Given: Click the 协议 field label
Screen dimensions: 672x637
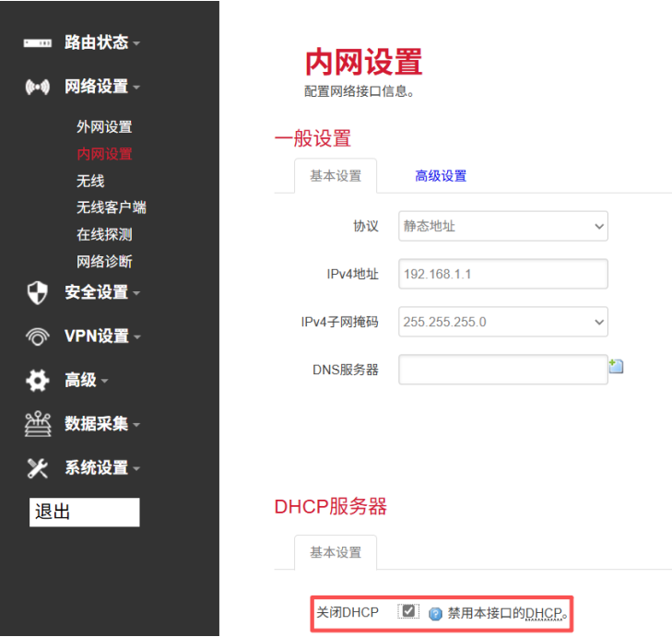Looking at the screenshot, I should (366, 226).
